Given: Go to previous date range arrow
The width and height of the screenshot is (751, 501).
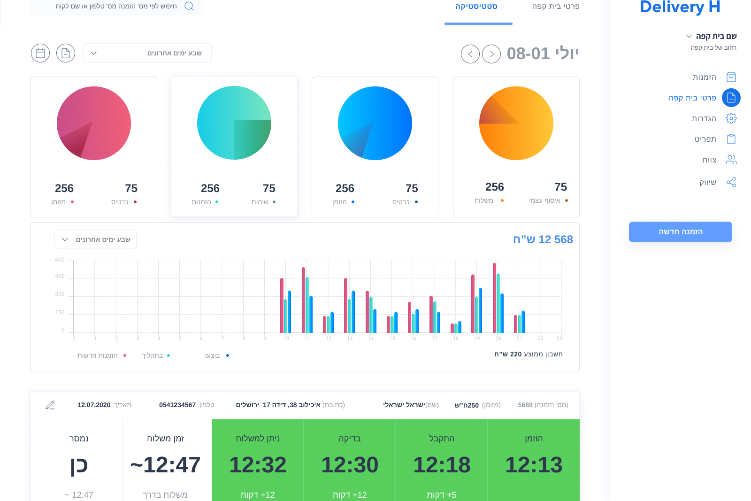Looking at the screenshot, I should tap(470, 54).
